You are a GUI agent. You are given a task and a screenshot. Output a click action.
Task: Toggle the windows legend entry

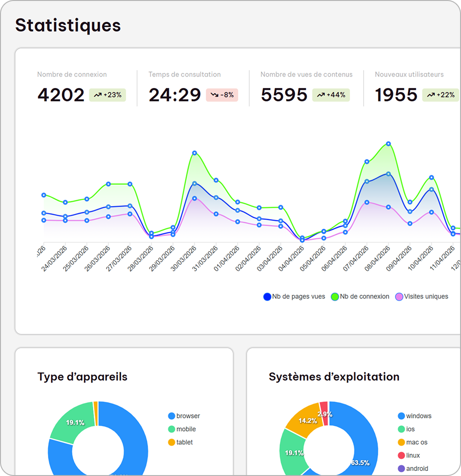414,416
